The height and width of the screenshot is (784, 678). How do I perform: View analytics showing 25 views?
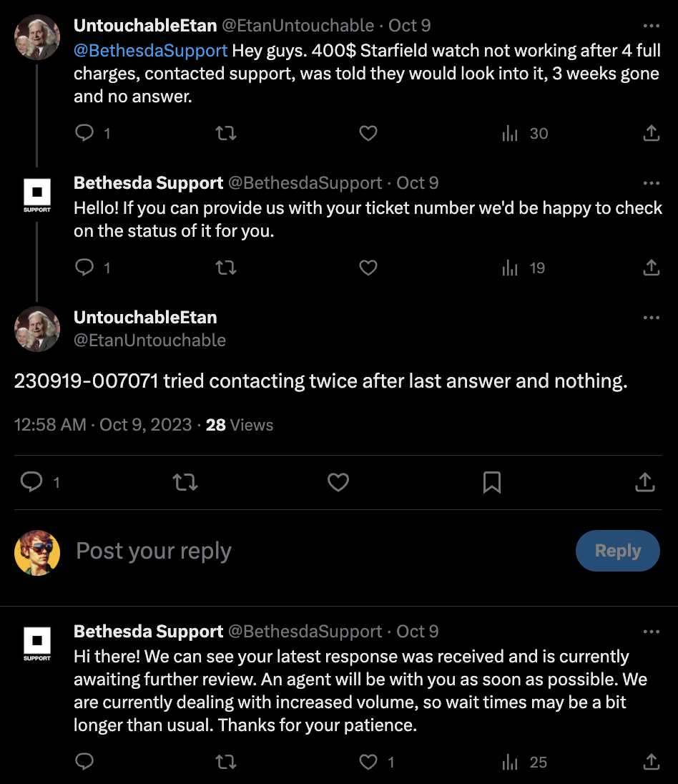[x=525, y=762]
